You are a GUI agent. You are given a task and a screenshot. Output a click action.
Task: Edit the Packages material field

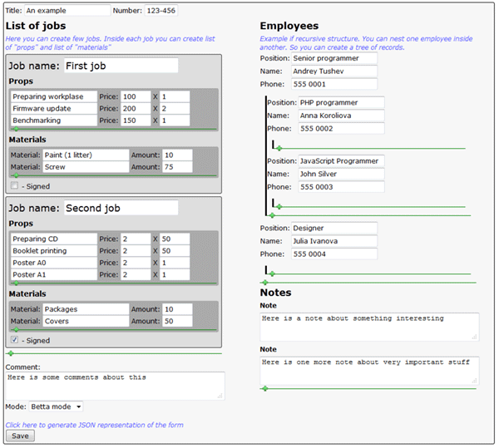(86, 309)
